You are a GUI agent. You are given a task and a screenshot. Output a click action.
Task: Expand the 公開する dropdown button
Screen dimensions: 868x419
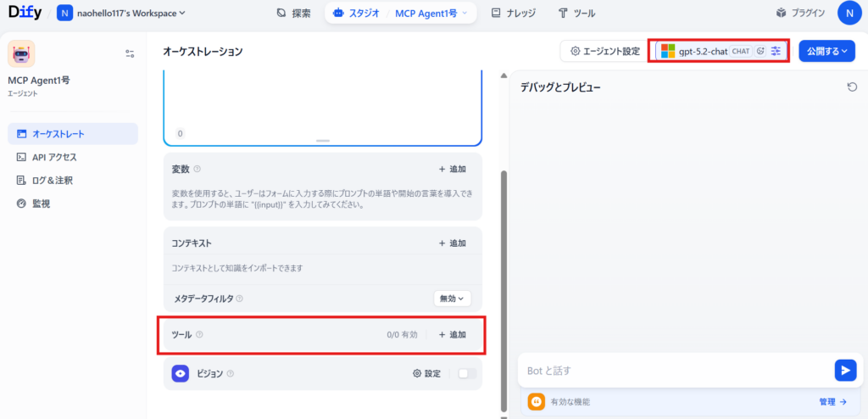point(826,51)
